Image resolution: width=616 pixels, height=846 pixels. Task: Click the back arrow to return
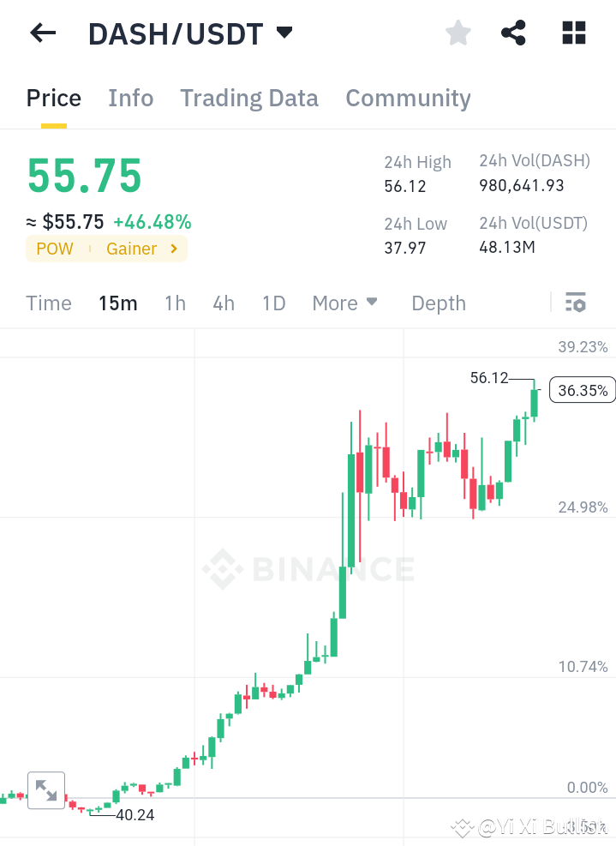point(41,32)
